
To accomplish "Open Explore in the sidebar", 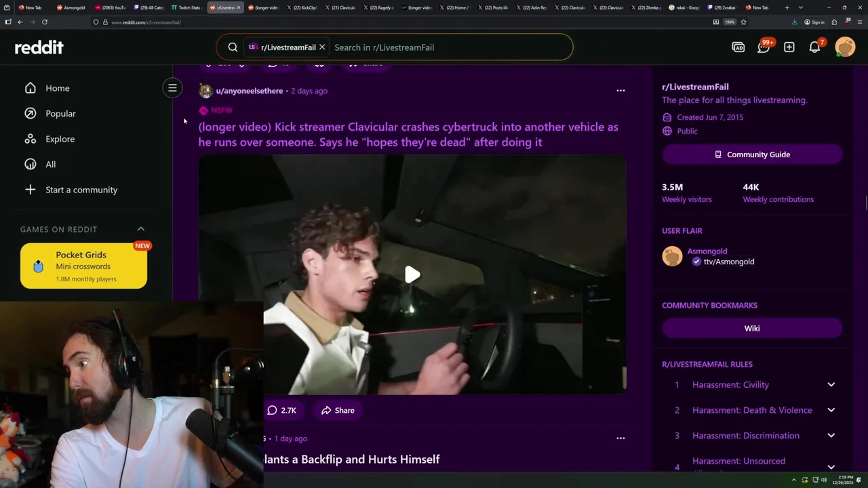I will pos(60,139).
